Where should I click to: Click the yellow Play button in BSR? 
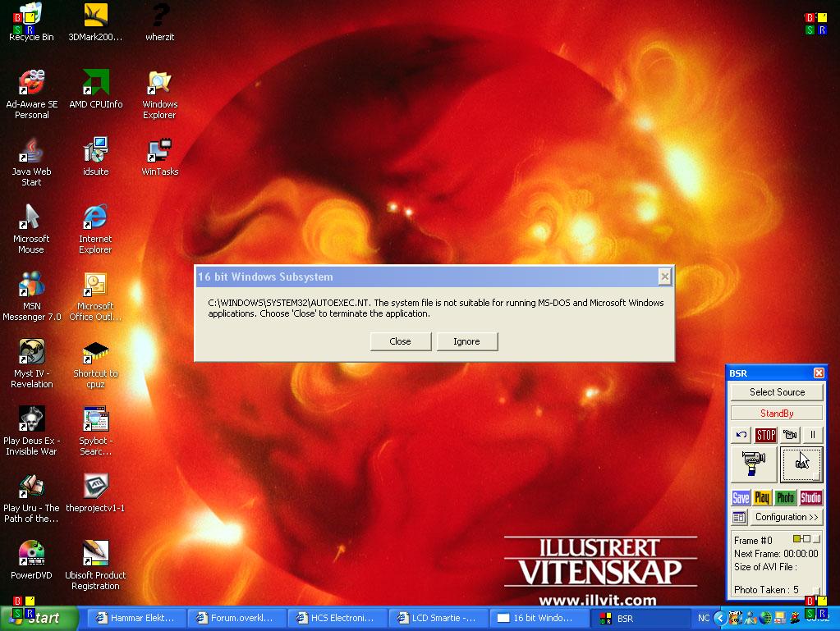tap(762, 498)
